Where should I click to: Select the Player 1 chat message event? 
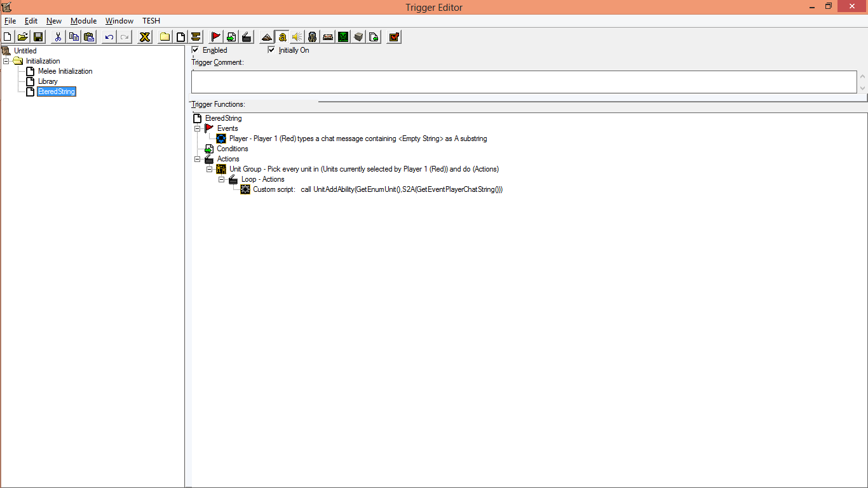[358, 139]
